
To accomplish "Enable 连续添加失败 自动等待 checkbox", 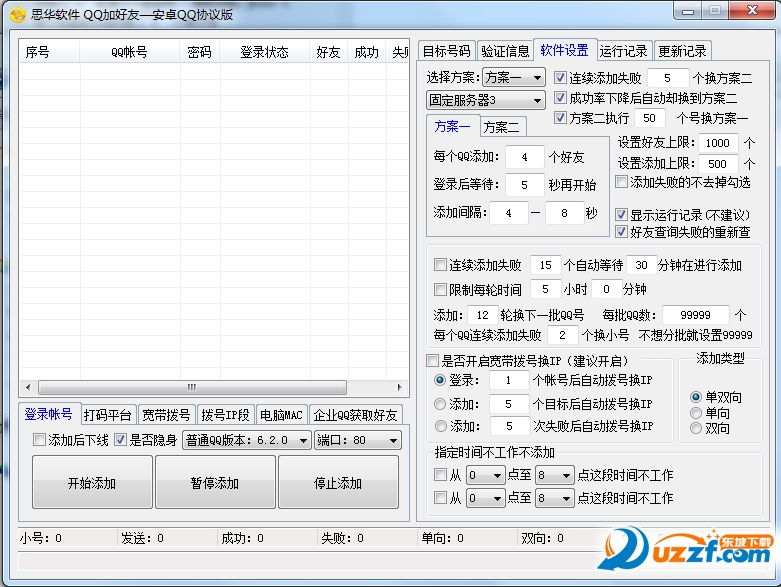I will (x=440, y=264).
